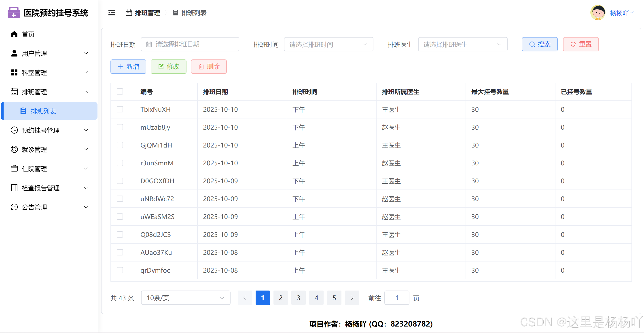This screenshot has width=644, height=333.
Task: Click the calendar icon in 排班日期 field
Action: pos(149,44)
